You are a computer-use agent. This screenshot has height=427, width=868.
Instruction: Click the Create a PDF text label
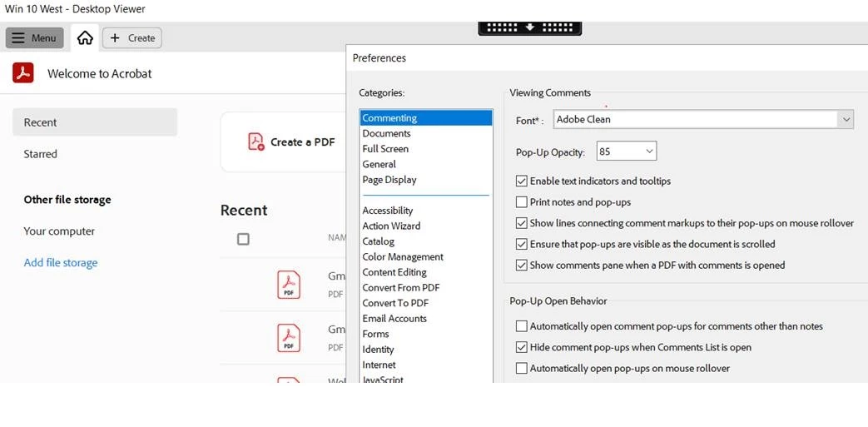point(303,142)
